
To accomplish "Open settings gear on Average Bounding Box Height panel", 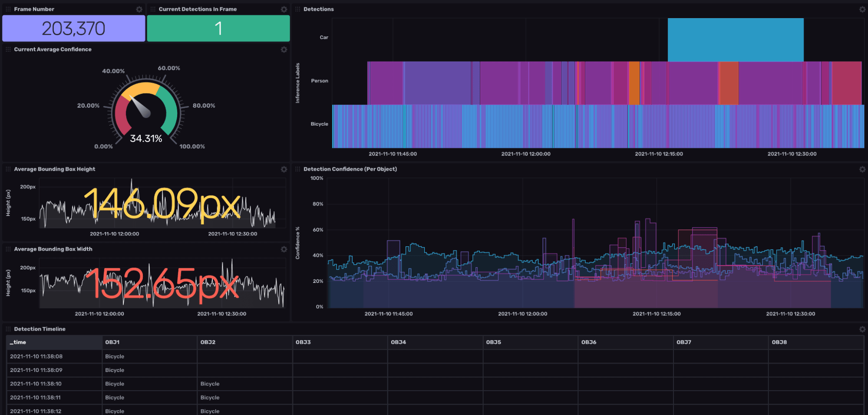I will click(x=284, y=169).
